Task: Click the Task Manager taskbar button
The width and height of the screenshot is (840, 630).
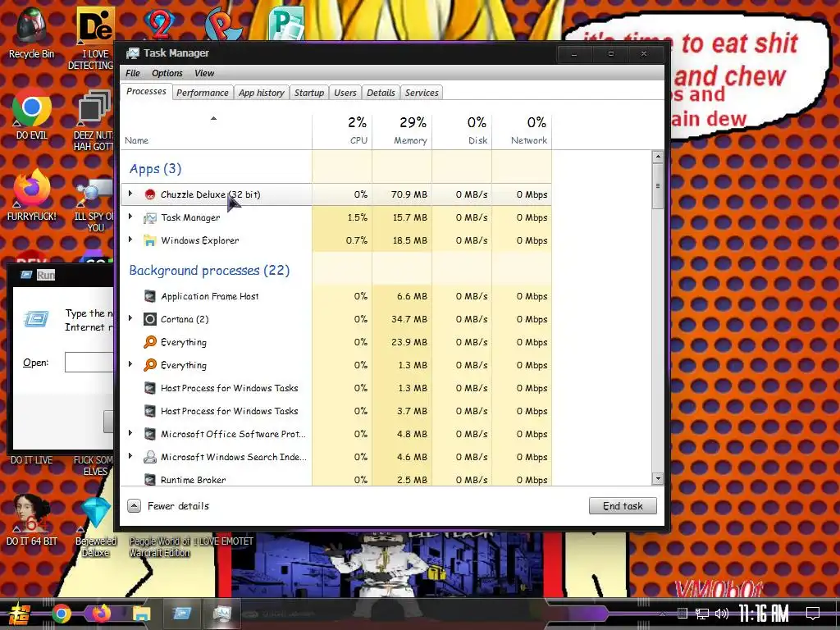Action: (221, 614)
